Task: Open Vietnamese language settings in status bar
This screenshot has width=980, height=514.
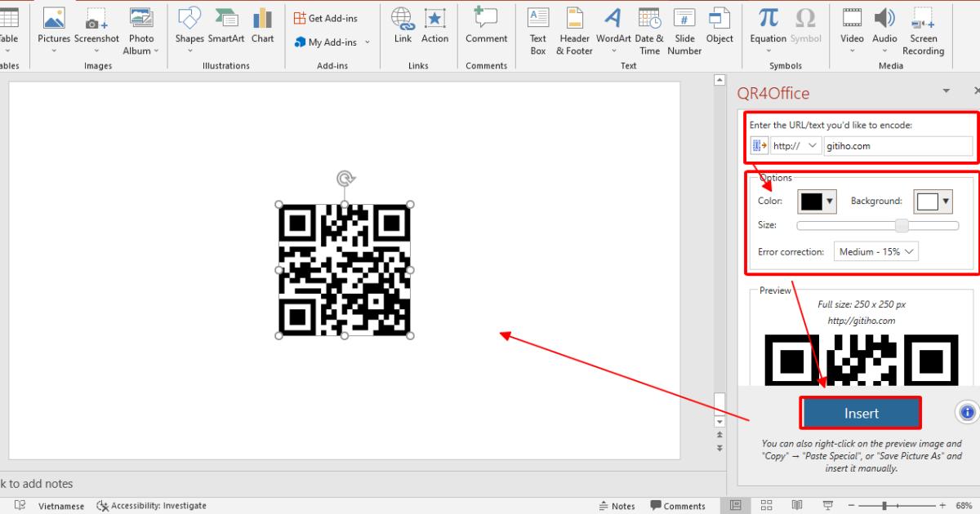Action: [61, 505]
